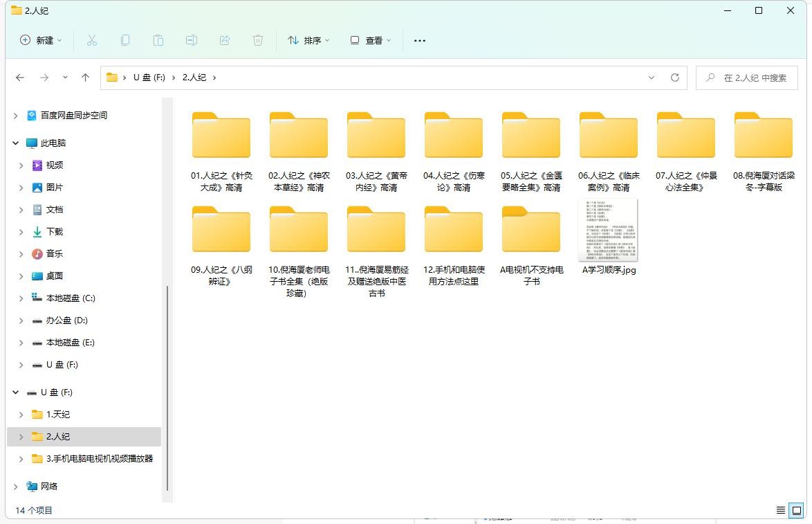
Task: Open the 查看 view menu
Action: point(370,40)
